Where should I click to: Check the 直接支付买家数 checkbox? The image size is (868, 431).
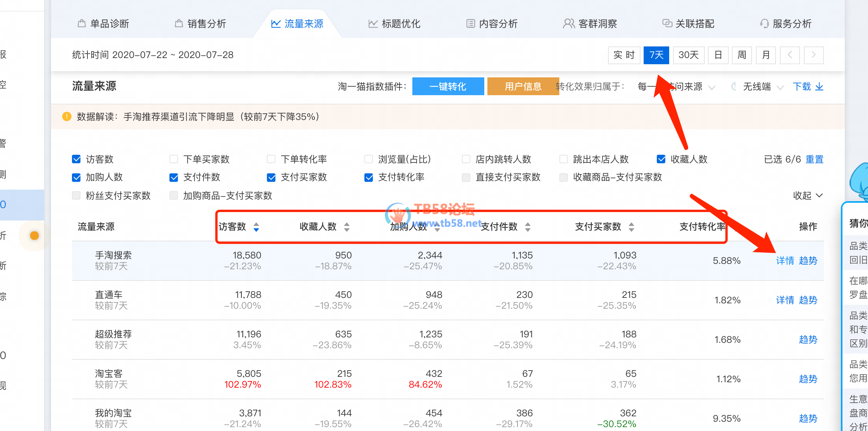coord(466,177)
